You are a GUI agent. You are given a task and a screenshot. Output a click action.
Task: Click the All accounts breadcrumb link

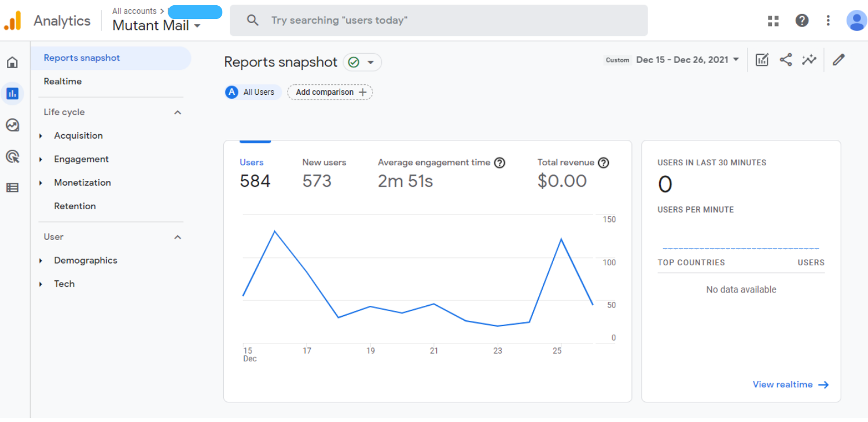pos(134,11)
